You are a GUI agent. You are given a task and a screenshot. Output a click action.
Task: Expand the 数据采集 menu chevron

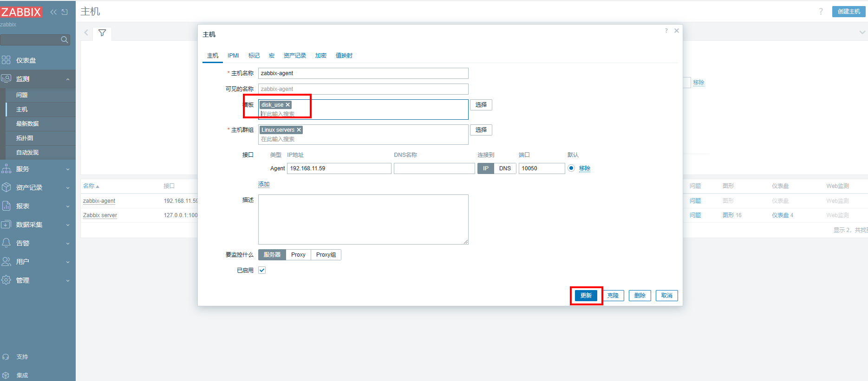click(x=68, y=225)
